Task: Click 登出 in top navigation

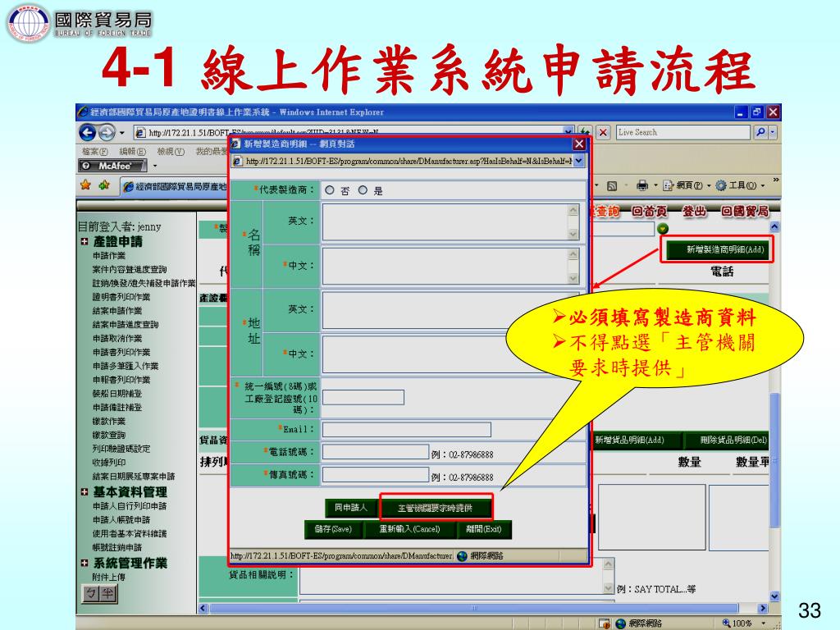Action: 694,212
